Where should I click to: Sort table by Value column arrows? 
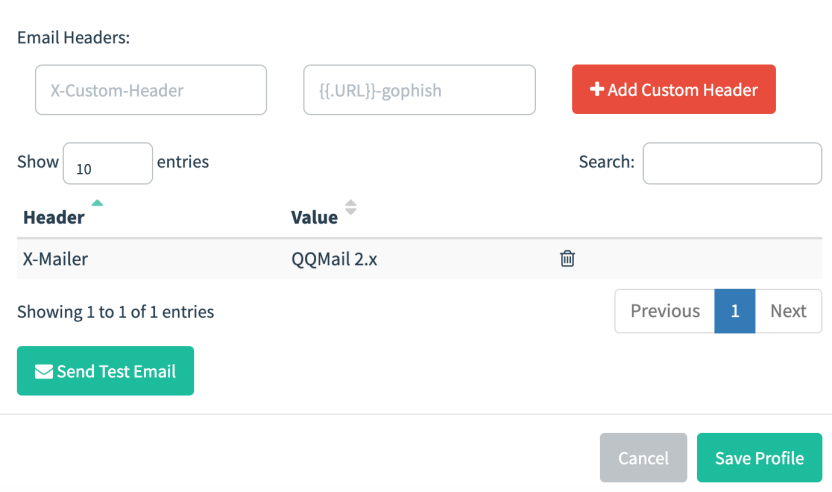(351, 207)
